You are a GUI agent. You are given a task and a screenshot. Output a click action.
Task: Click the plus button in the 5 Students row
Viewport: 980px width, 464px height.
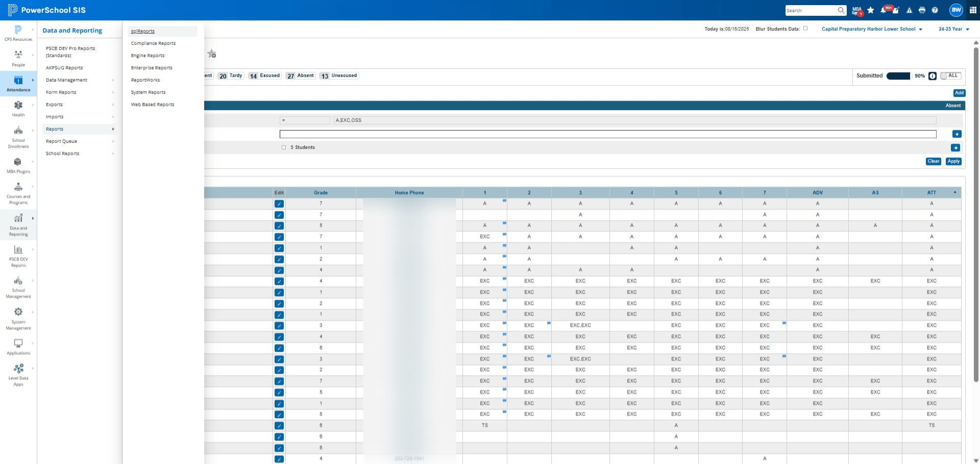(x=955, y=148)
